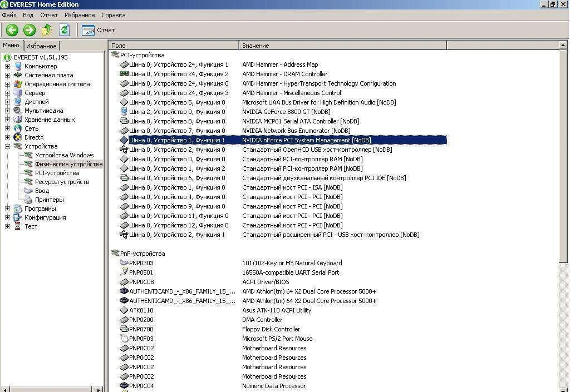Click the Системная плата motherboard icon
Viewport: 570px width, 392px height.
point(18,75)
